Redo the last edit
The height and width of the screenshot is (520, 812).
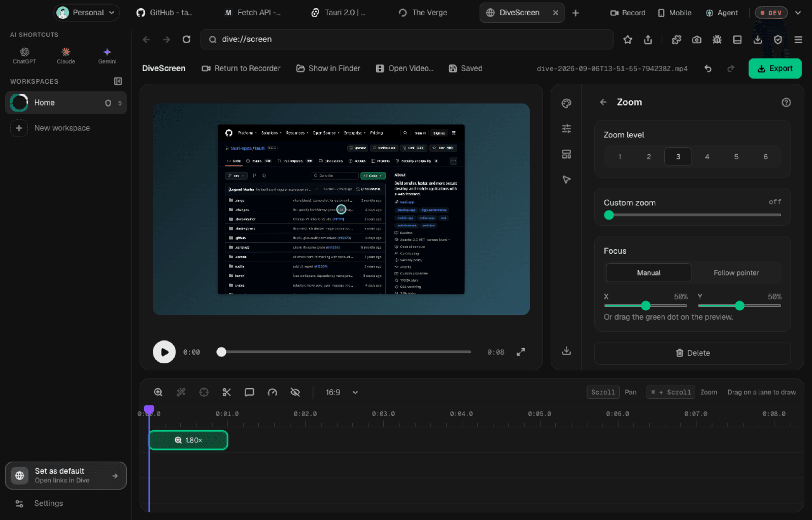click(731, 68)
